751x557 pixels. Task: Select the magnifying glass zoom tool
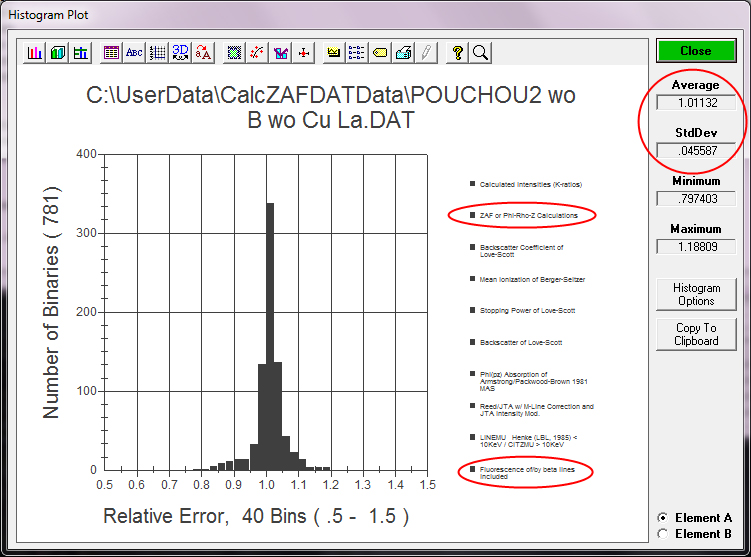tap(480, 53)
